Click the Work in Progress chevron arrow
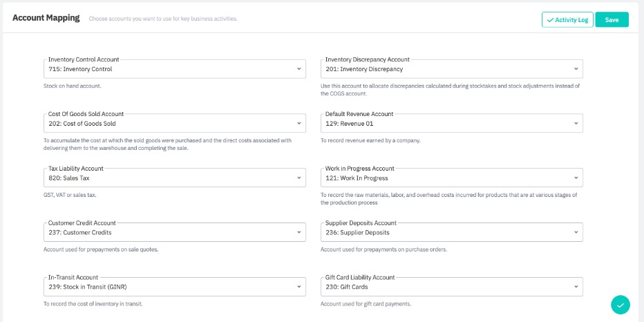Image resolution: width=644 pixels, height=322 pixels. (x=576, y=178)
